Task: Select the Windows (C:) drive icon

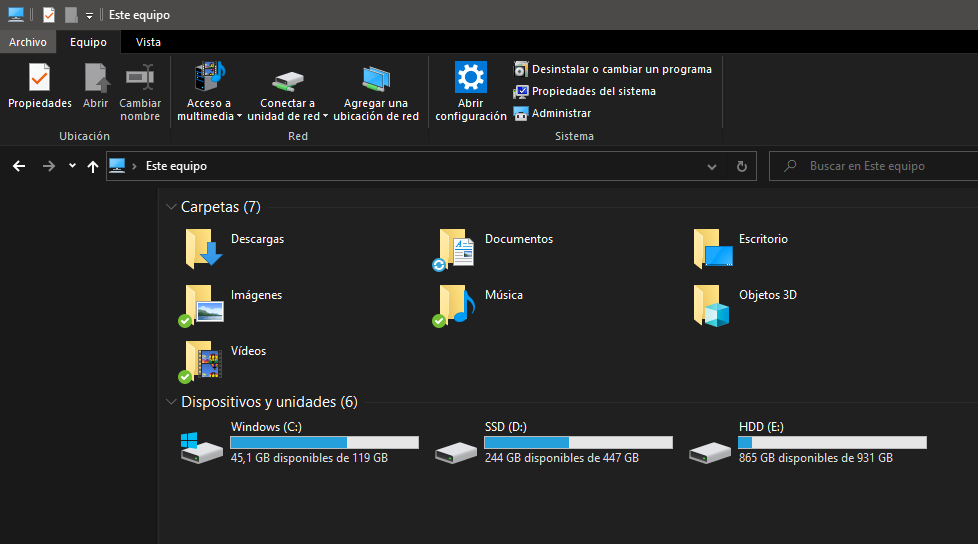Action: click(x=201, y=448)
